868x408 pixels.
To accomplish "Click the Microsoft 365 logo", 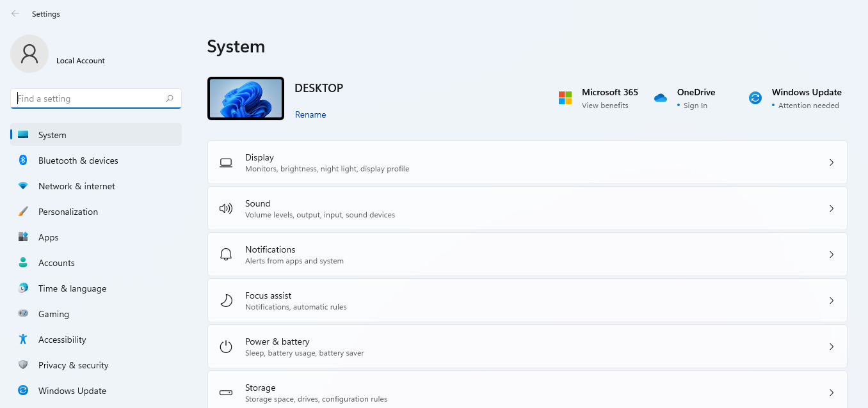I will coord(565,97).
